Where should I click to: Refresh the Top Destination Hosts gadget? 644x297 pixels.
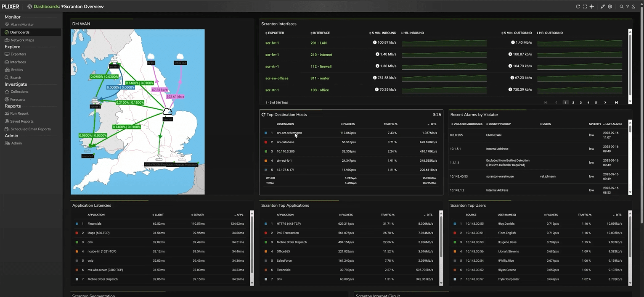(x=263, y=115)
